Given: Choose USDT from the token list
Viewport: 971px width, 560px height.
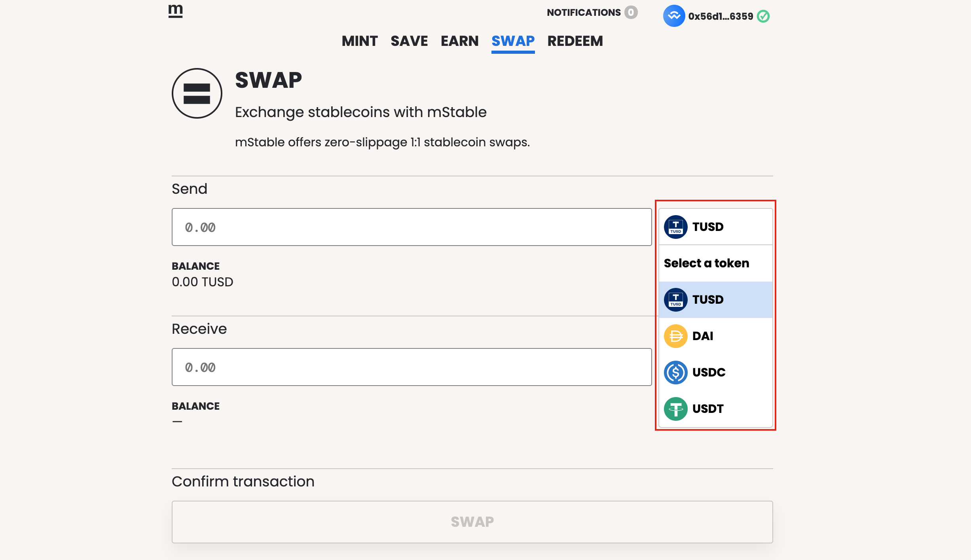Looking at the screenshot, I should click(715, 409).
